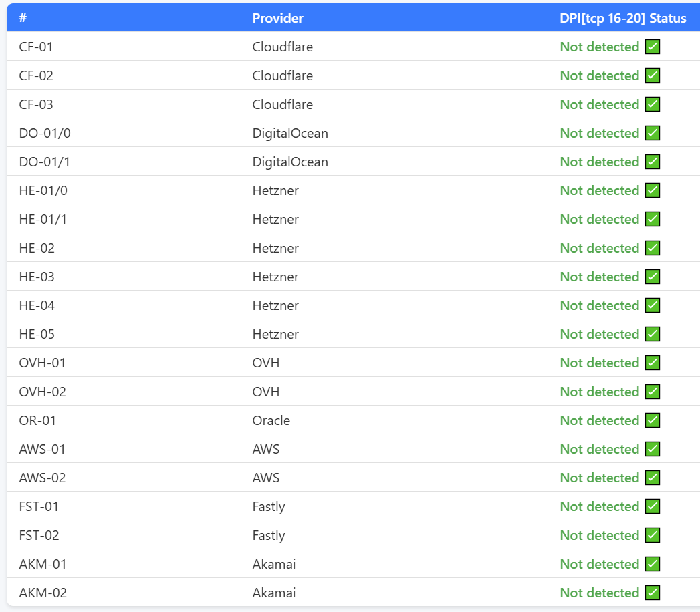Select the checkmark icon for HE-02
Image resolution: width=700 pixels, height=612 pixels.
(x=652, y=248)
